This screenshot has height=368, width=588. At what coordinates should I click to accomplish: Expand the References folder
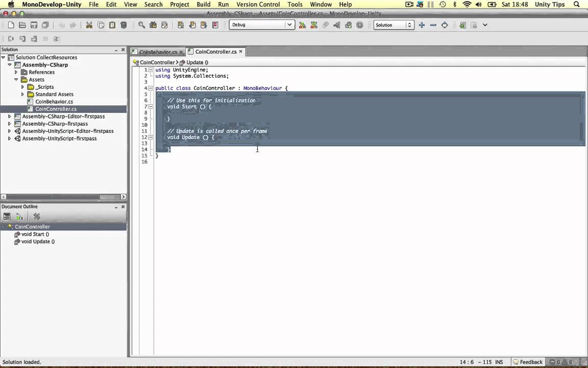[x=16, y=72]
